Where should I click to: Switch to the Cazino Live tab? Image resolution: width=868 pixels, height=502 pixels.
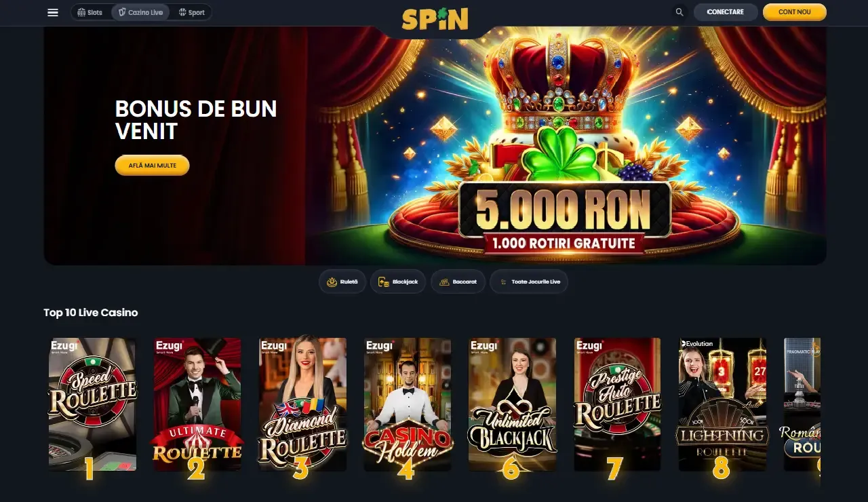pyautogui.click(x=140, y=12)
